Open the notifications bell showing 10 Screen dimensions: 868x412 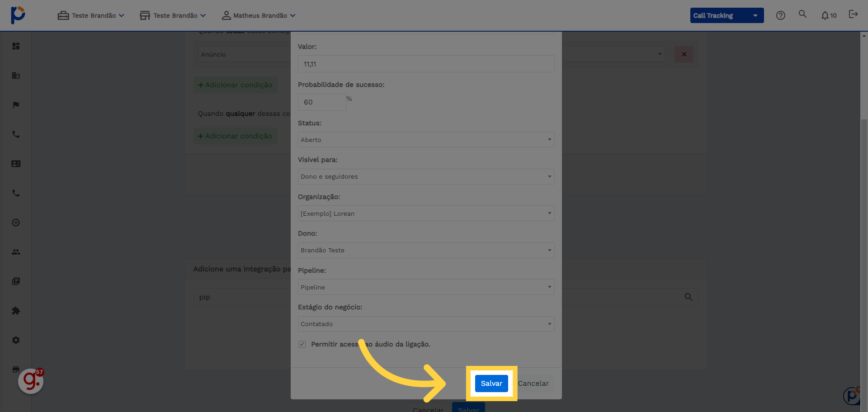[x=829, y=15]
